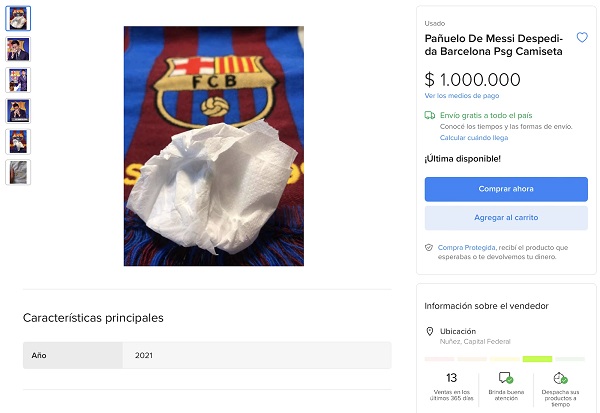The height and width of the screenshot is (413, 600).
Task: Select the fifth product thumbnail
Action: pos(18,141)
